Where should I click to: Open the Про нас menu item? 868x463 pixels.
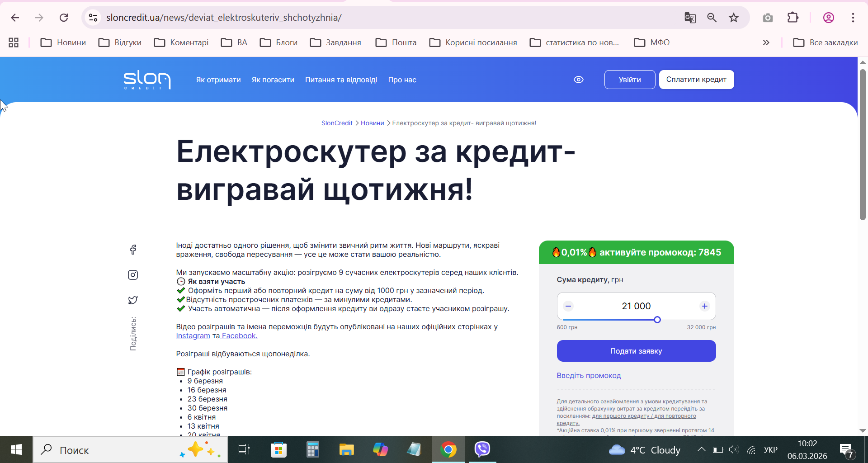tap(402, 80)
